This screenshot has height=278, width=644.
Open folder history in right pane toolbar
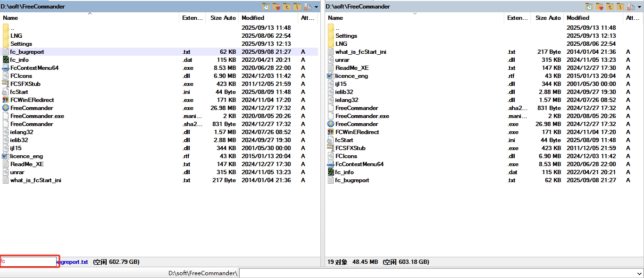point(589,7)
